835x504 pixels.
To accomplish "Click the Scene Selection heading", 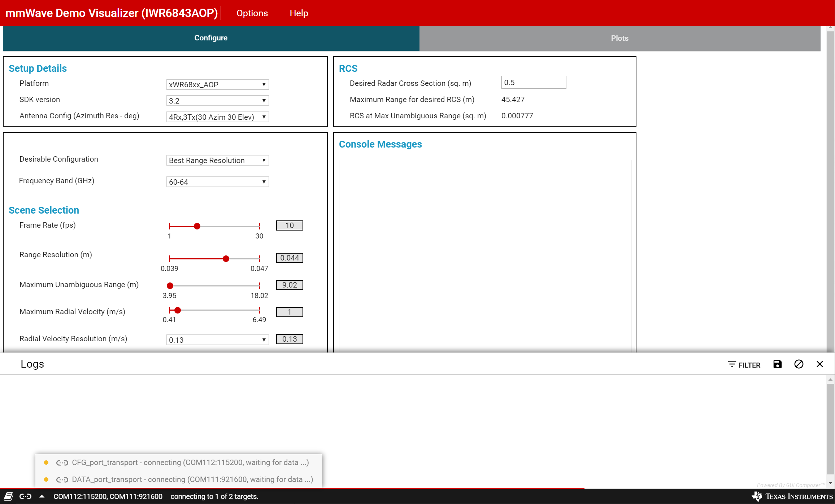I will coord(44,210).
